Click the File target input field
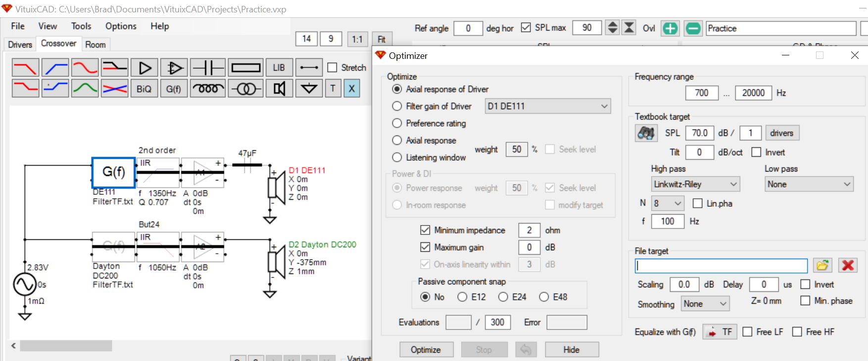The image size is (868, 361). click(721, 266)
